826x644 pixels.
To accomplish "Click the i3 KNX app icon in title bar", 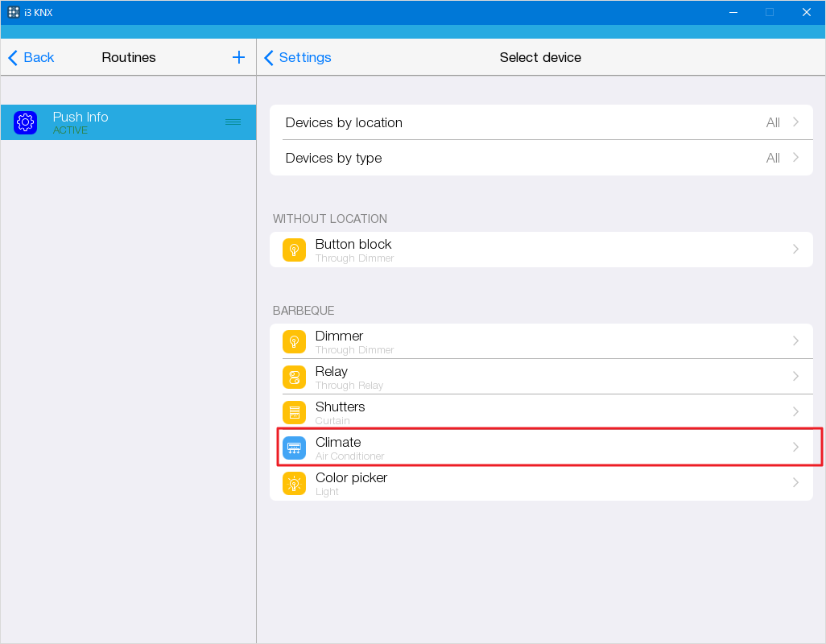I will 14,12.
